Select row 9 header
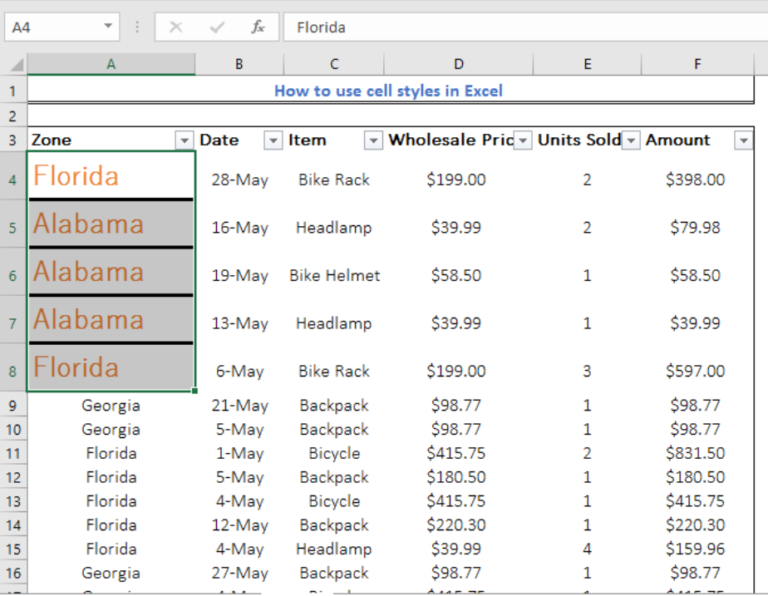 pos(13,406)
